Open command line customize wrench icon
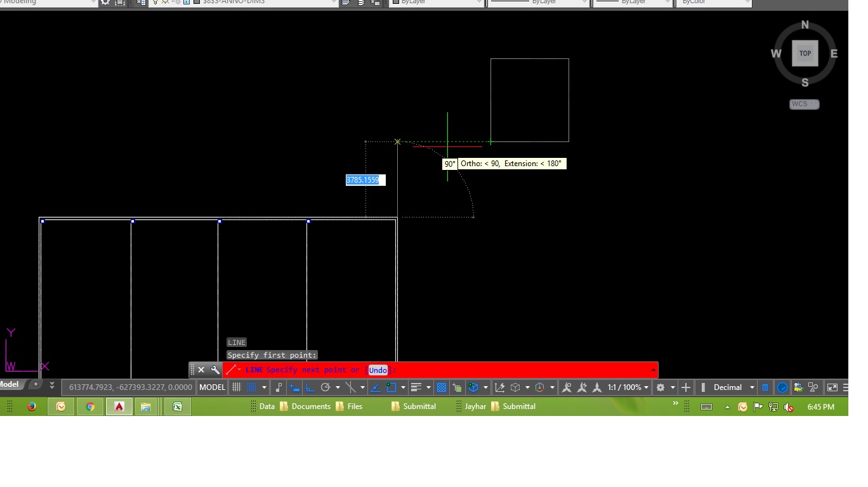868x487 pixels. (215, 370)
